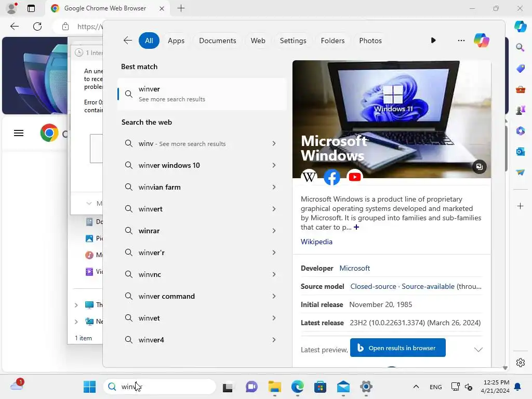The height and width of the screenshot is (399, 532).
Task: Expand arrow for 'winver4' suggestion
Action: [274, 340]
